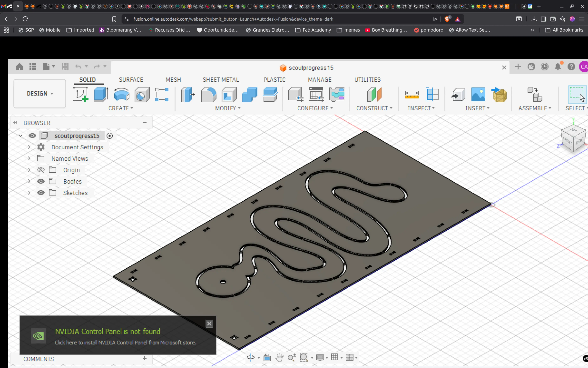Toggle Sketches folder visibility eye
This screenshot has height=368, width=588.
(41, 193)
